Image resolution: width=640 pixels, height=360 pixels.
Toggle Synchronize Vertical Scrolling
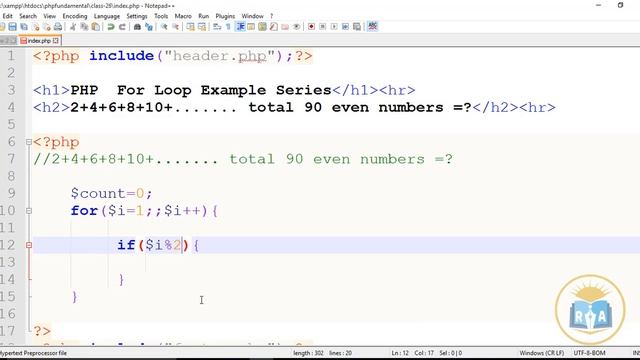pyautogui.click(x=190, y=27)
